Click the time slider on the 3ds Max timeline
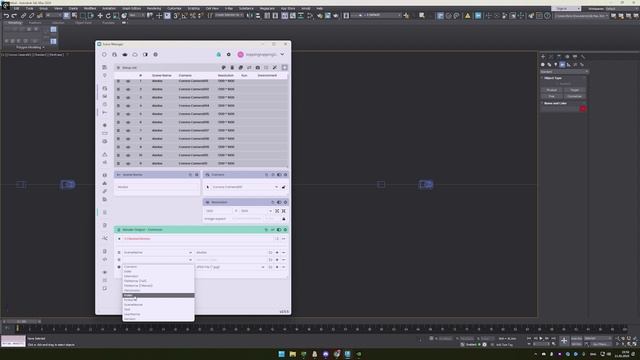Viewport: 640px width, 360px height. pyautogui.click(x=21, y=322)
